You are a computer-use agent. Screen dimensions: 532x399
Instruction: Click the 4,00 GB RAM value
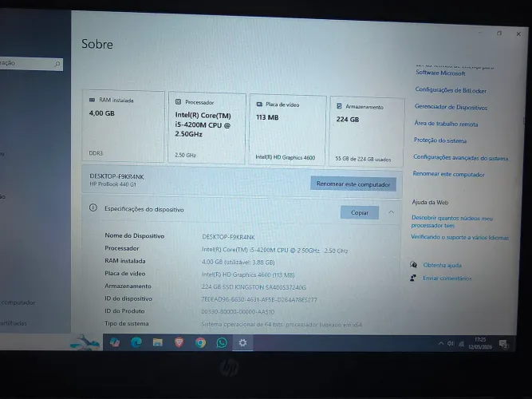102,113
